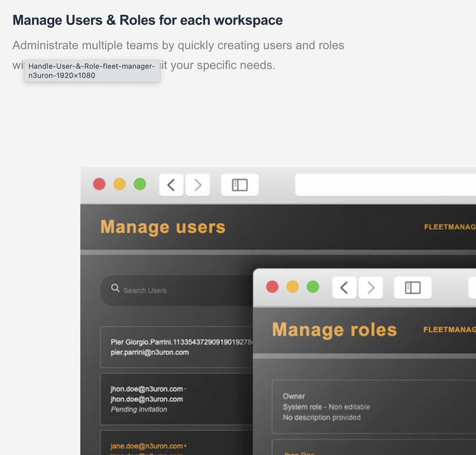This screenshot has width=476, height=455.
Task: Click the Manage roles heading
Action: pos(334,330)
